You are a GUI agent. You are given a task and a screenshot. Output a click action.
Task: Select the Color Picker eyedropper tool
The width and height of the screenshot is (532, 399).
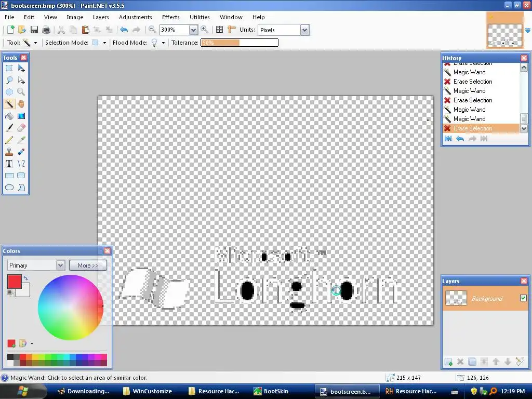point(21,140)
